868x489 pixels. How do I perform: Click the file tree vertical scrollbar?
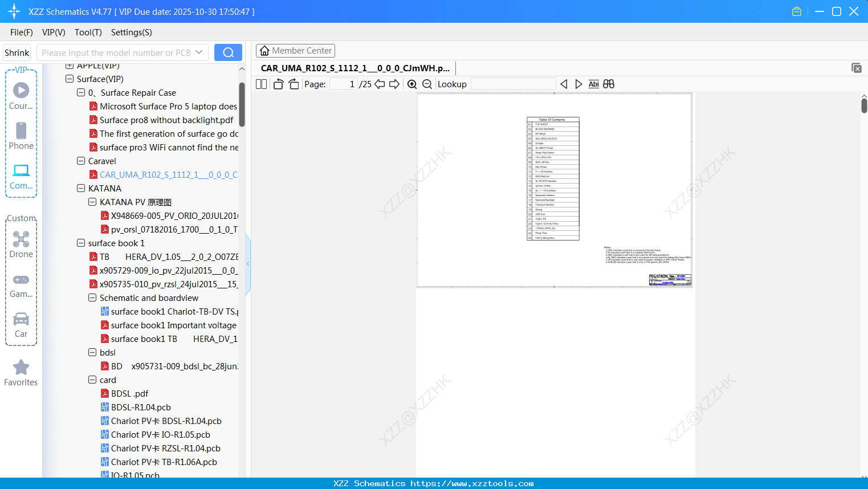click(242, 104)
